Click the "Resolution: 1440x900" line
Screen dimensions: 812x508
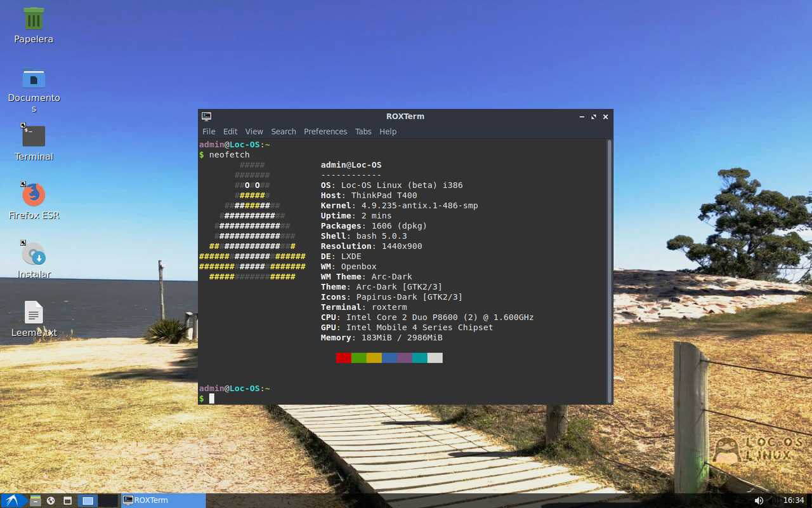pos(372,246)
